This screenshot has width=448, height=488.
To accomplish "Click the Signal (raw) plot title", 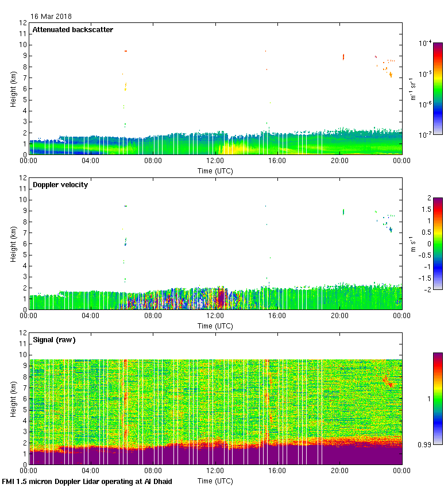I will [x=54, y=340].
